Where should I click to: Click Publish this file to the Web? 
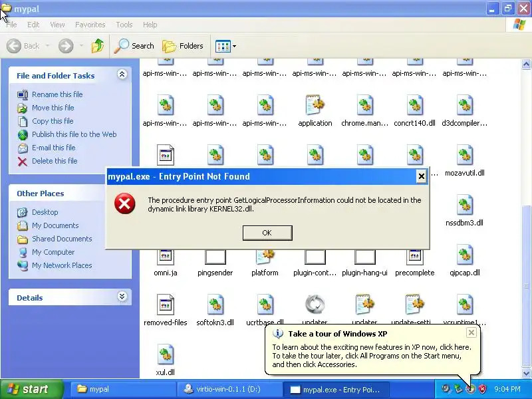coord(74,134)
